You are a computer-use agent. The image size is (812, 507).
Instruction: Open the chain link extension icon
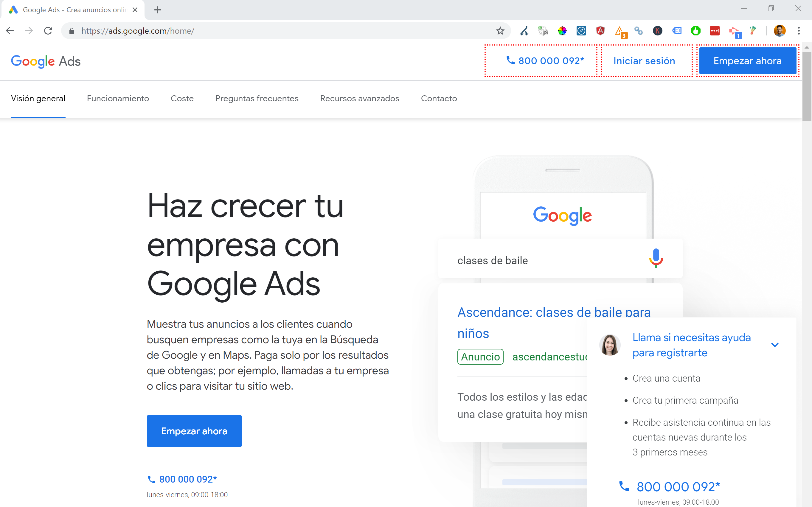click(639, 31)
